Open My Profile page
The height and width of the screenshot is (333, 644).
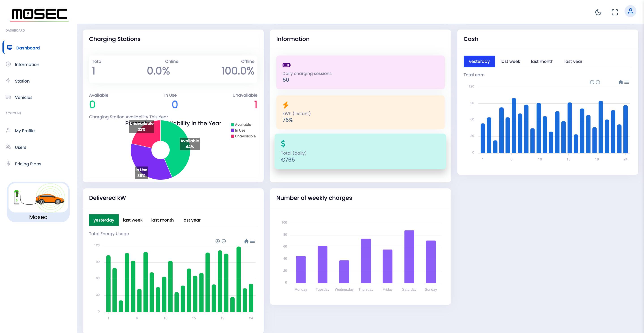coord(25,130)
